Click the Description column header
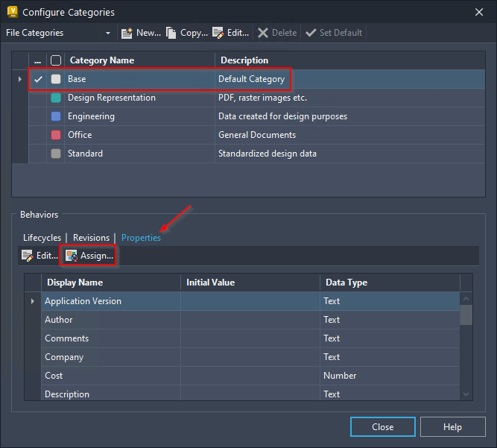Screen dimensions: 497x448 tap(350, 60)
